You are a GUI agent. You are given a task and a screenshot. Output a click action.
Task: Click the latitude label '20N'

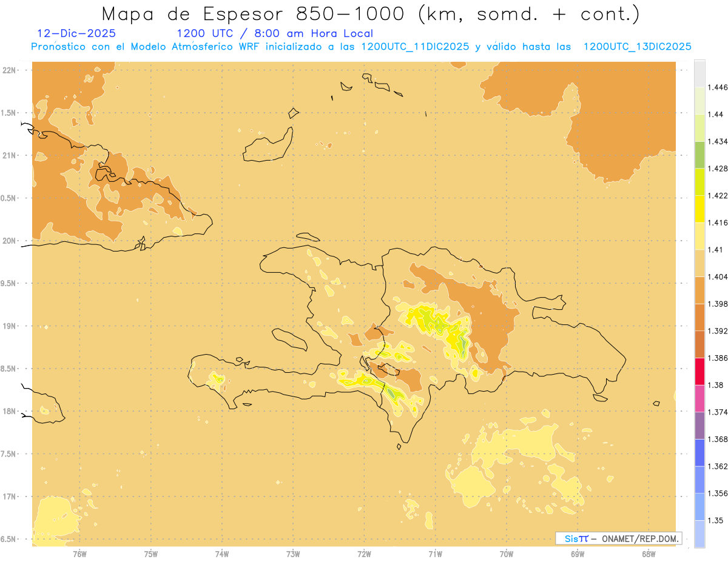pyautogui.click(x=10, y=241)
